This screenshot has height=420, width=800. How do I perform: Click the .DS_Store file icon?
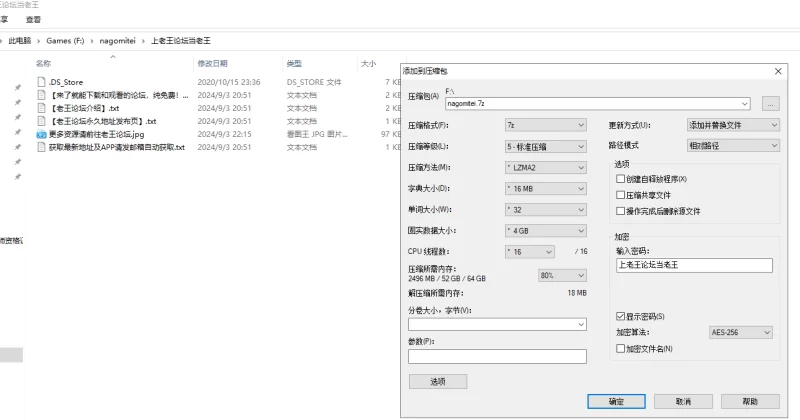[42, 81]
